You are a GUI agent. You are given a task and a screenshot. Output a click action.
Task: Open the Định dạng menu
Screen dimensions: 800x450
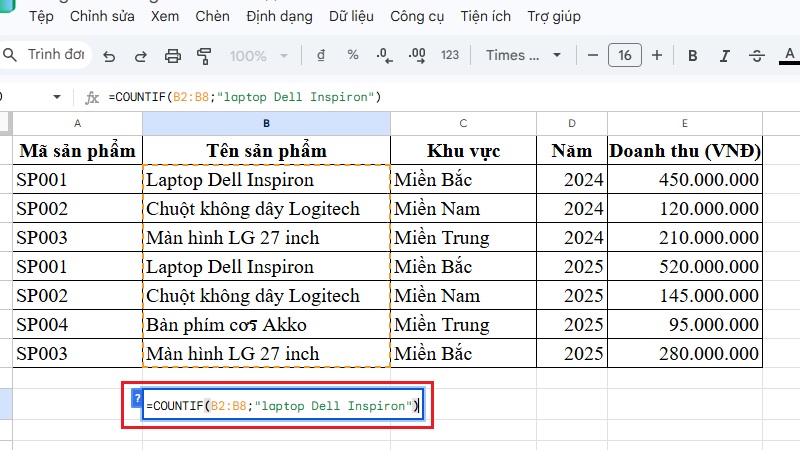point(279,16)
